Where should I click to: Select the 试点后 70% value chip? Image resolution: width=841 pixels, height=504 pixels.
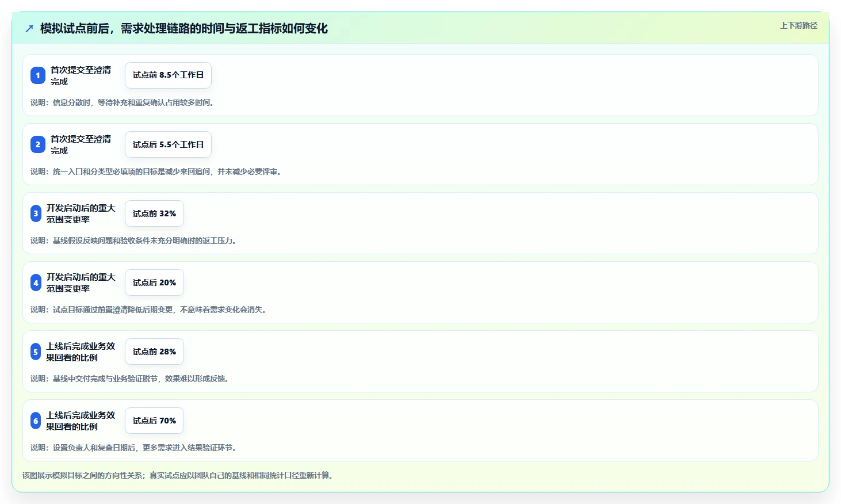(154, 421)
